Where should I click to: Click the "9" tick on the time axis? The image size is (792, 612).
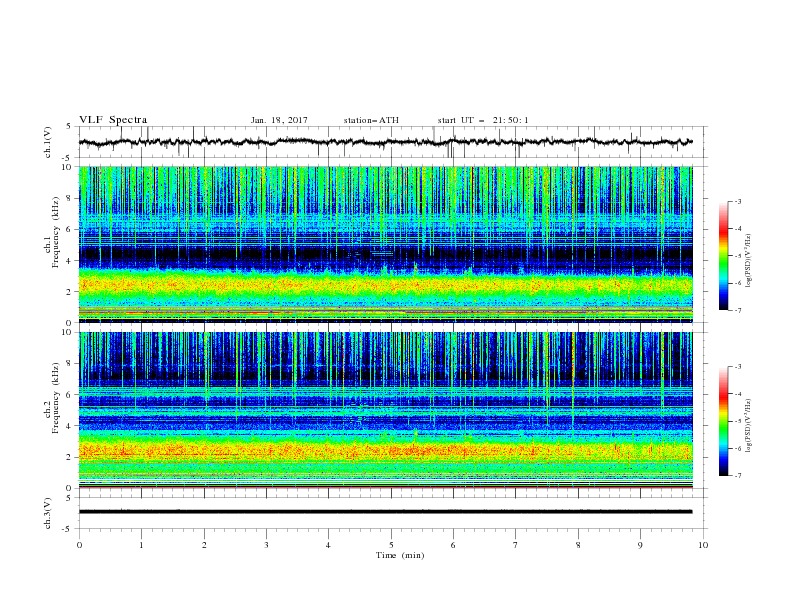coord(640,545)
